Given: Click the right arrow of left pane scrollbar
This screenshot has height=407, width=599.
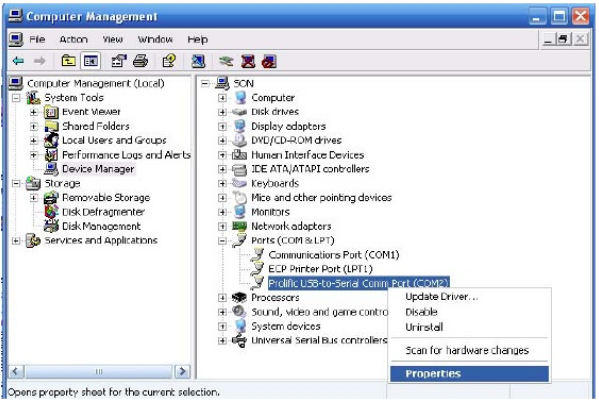Looking at the screenshot, I should coord(182,371).
